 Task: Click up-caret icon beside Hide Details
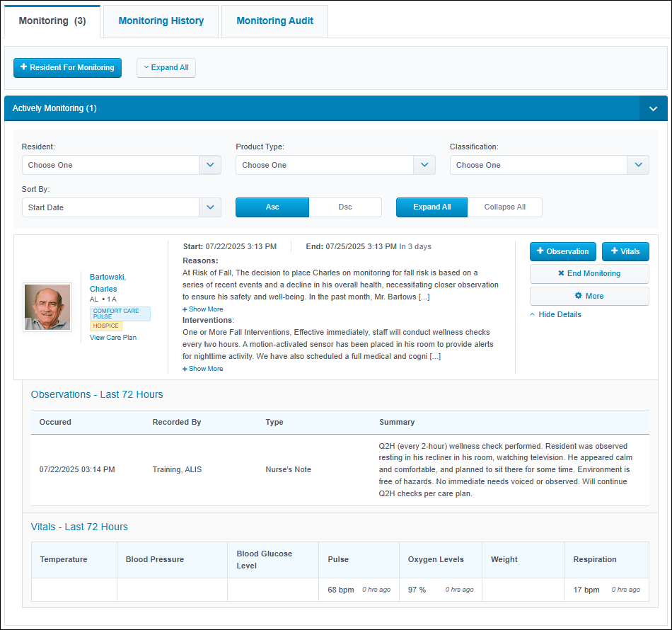pyautogui.click(x=532, y=314)
